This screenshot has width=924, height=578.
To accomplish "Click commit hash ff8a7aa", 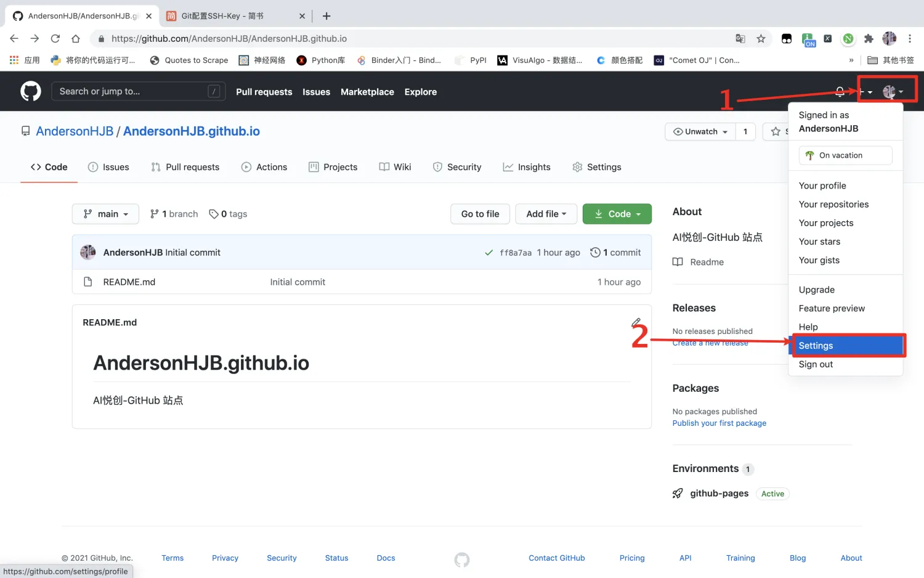I will 516,253.
